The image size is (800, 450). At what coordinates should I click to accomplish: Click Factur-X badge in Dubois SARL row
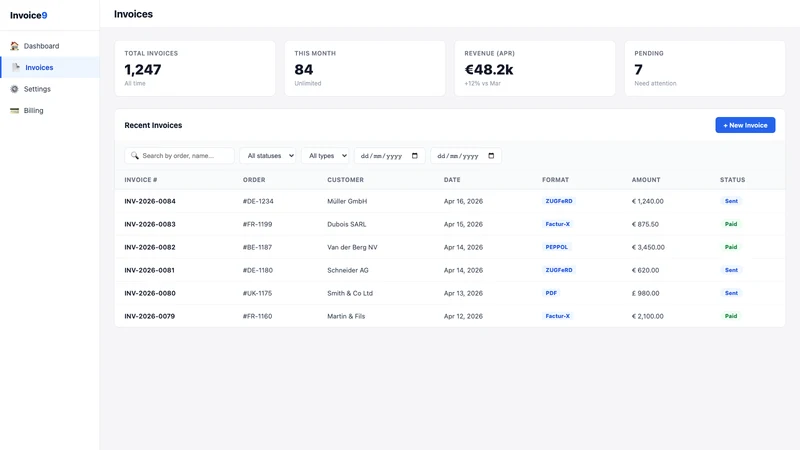pyautogui.click(x=558, y=224)
